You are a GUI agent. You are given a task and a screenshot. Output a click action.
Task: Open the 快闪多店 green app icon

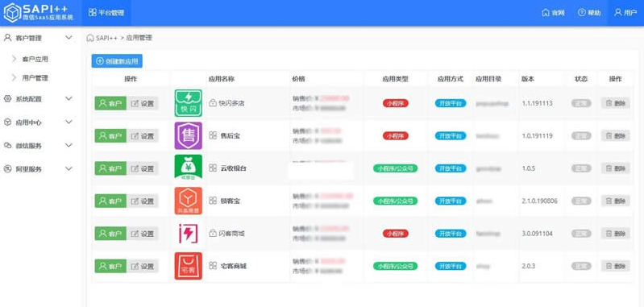point(188,103)
